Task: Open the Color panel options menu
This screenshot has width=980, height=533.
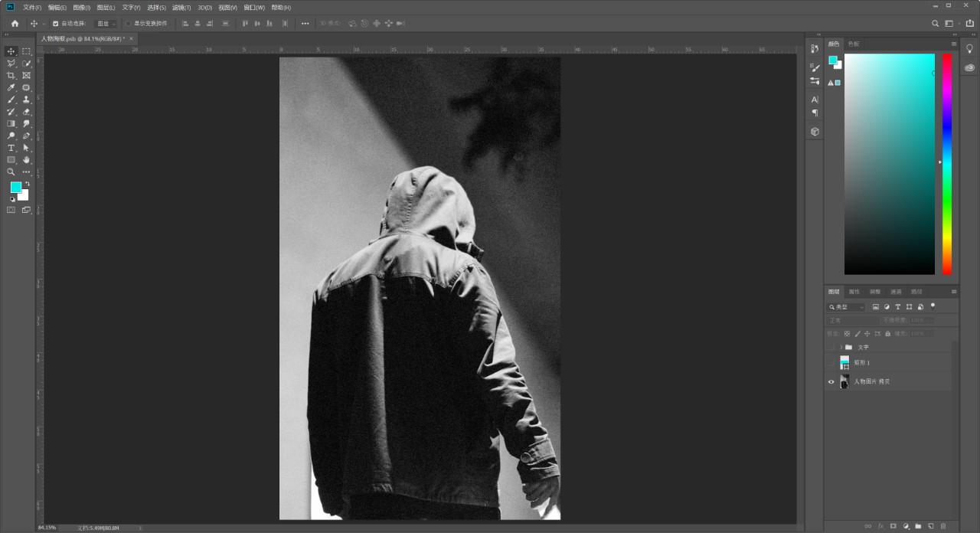Action: tap(954, 44)
